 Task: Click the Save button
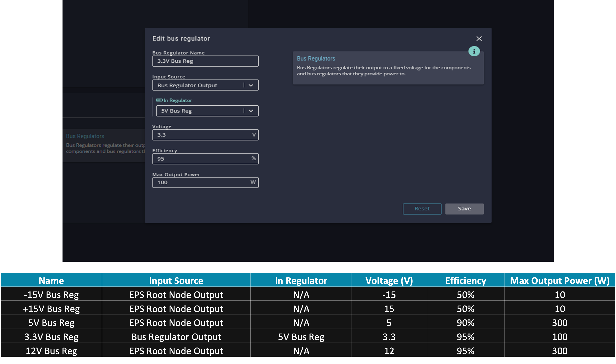coord(464,209)
